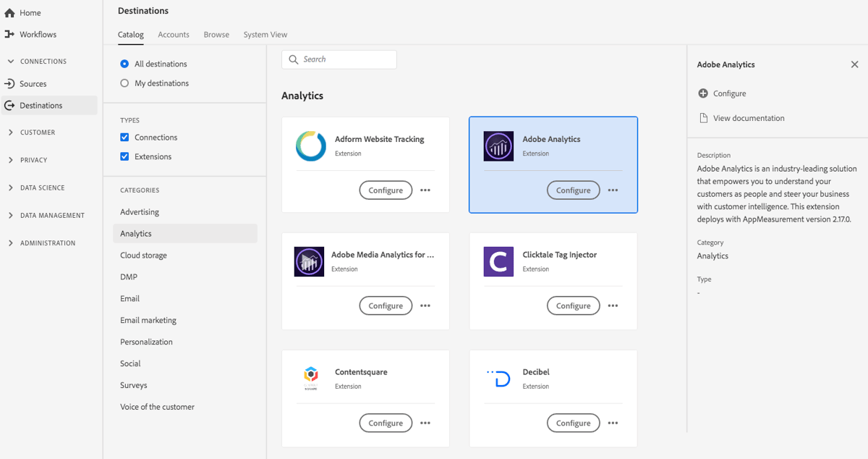Expand the DATA MANAGEMENT section
868x459 pixels.
9,215
